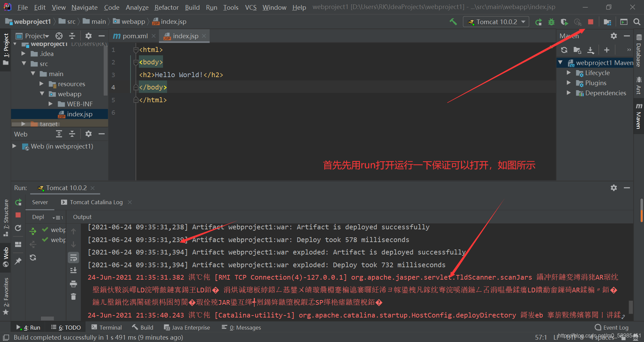
Task: Toggle Maven tool window on right strip
Action: point(639,116)
